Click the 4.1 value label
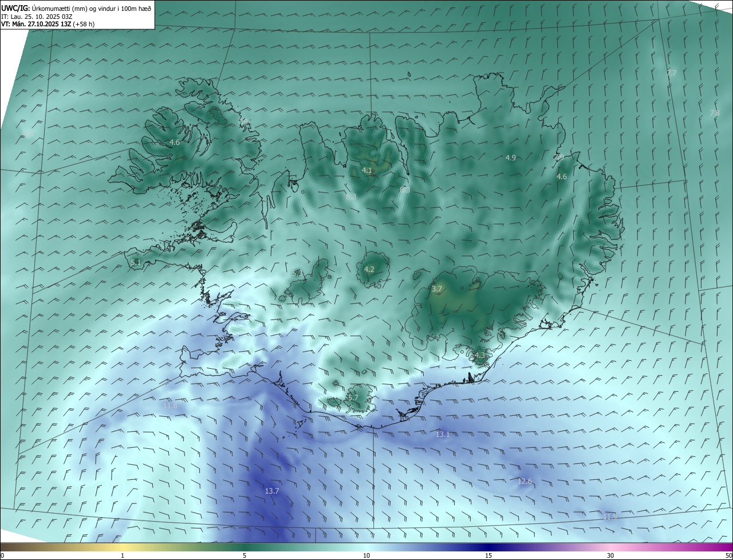733x560 pixels. (x=367, y=170)
